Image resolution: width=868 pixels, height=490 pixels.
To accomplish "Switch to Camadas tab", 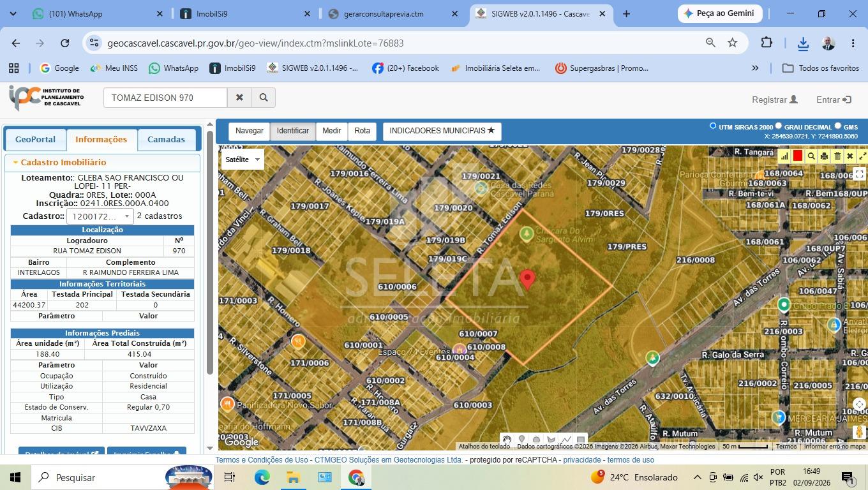I will point(166,139).
